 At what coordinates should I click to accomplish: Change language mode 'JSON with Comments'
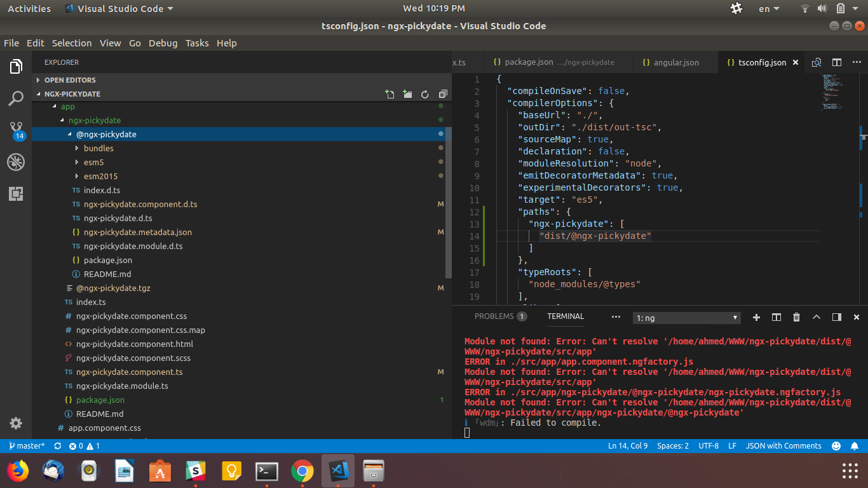[783, 445]
